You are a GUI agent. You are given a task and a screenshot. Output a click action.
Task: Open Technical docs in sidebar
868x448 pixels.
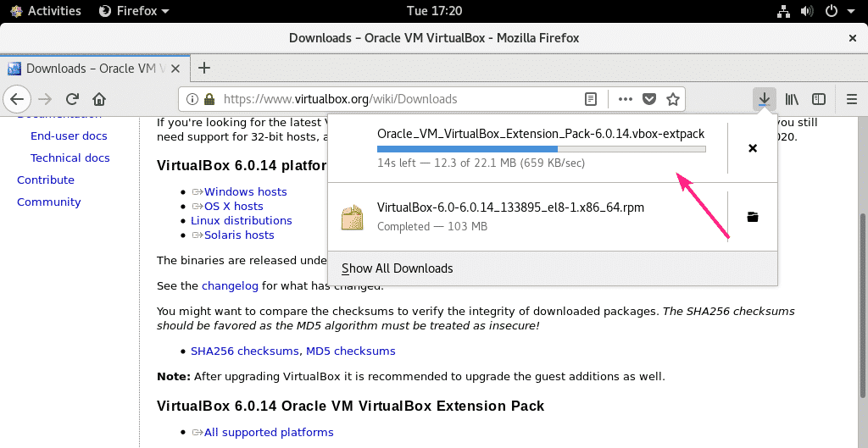click(70, 158)
